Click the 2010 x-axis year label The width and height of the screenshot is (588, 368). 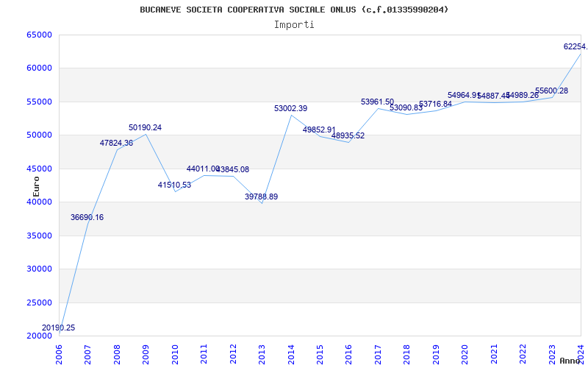(175, 354)
